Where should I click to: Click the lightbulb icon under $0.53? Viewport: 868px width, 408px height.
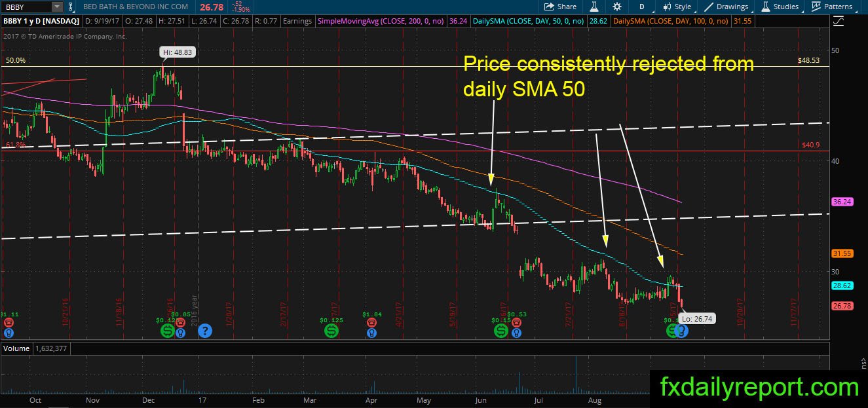(517, 332)
